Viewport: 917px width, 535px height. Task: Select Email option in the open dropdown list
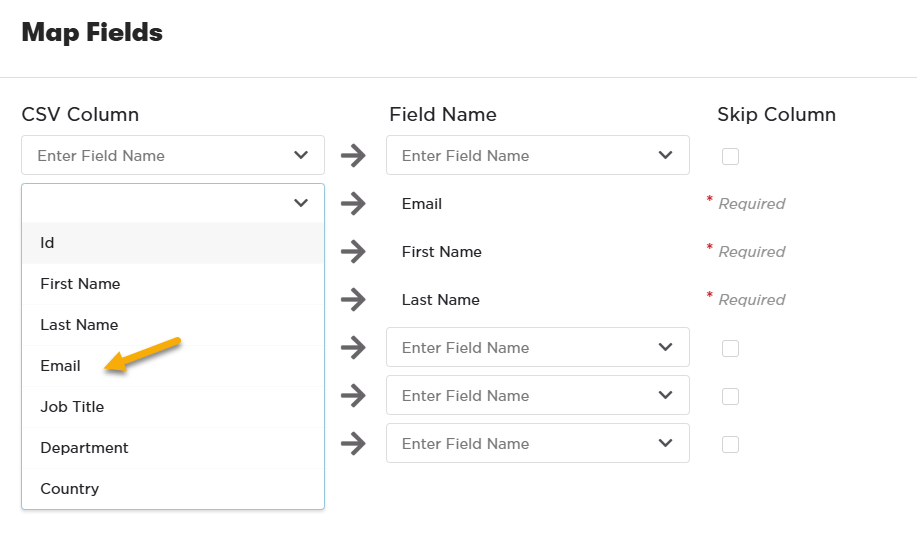(x=61, y=366)
